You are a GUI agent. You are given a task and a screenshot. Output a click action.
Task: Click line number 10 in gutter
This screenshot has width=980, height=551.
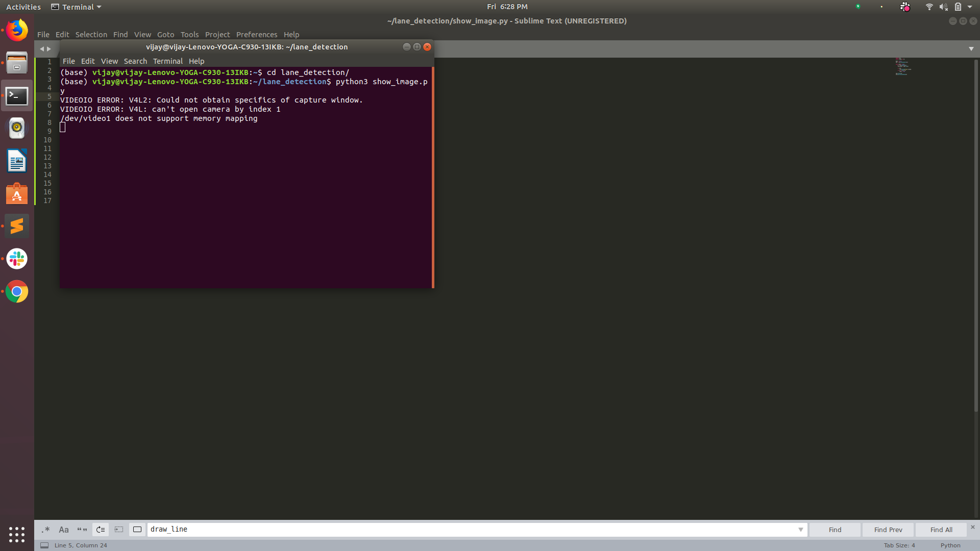click(x=47, y=140)
